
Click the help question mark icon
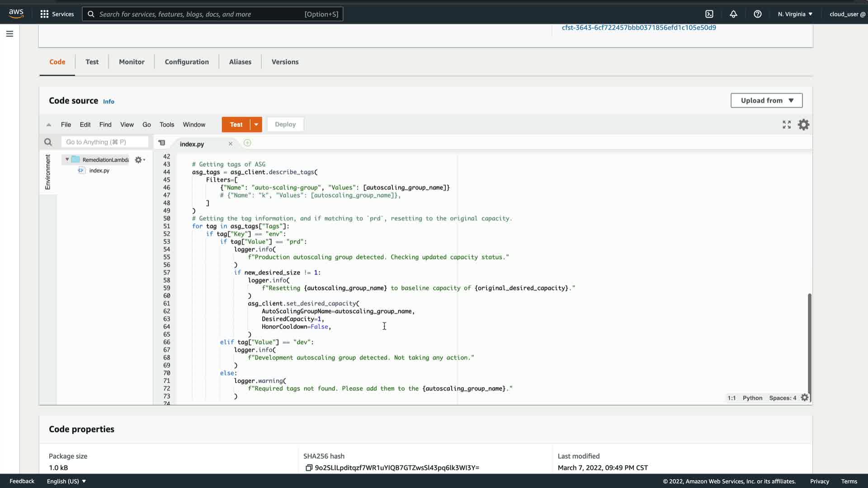click(x=758, y=14)
